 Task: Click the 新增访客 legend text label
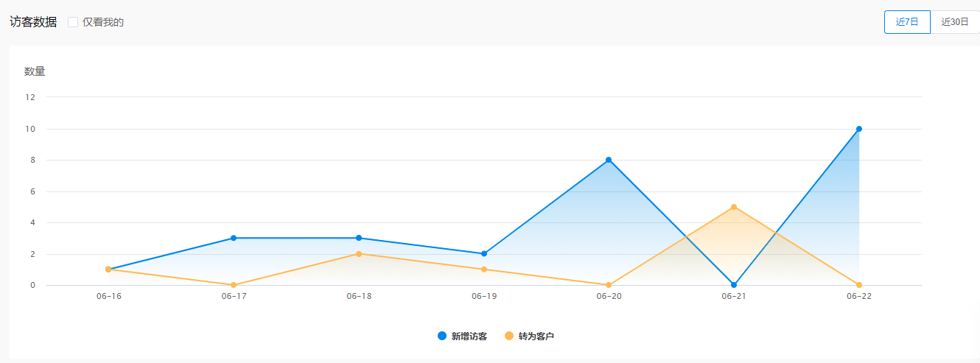click(469, 336)
